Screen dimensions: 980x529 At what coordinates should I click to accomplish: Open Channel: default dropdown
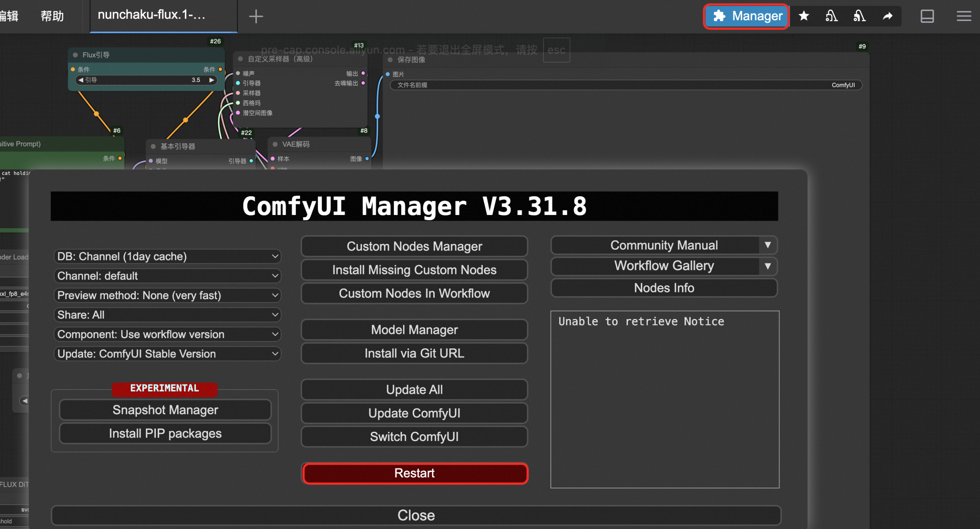(x=167, y=276)
